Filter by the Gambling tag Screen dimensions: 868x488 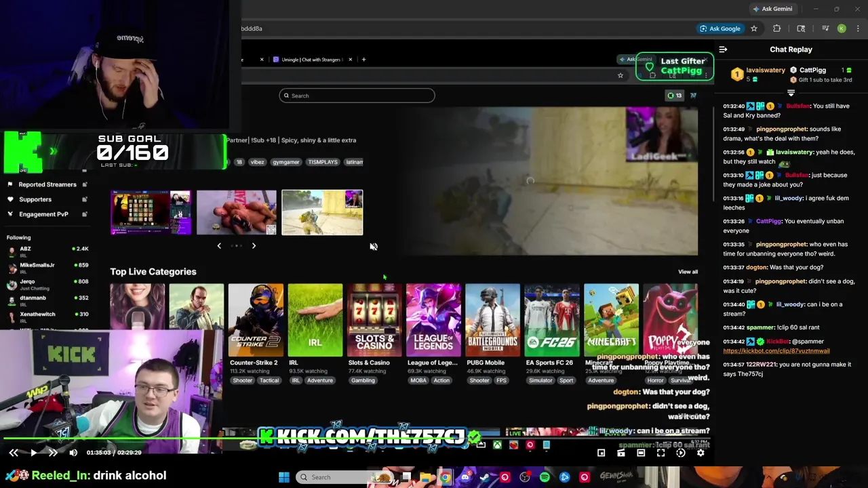click(x=363, y=380)
